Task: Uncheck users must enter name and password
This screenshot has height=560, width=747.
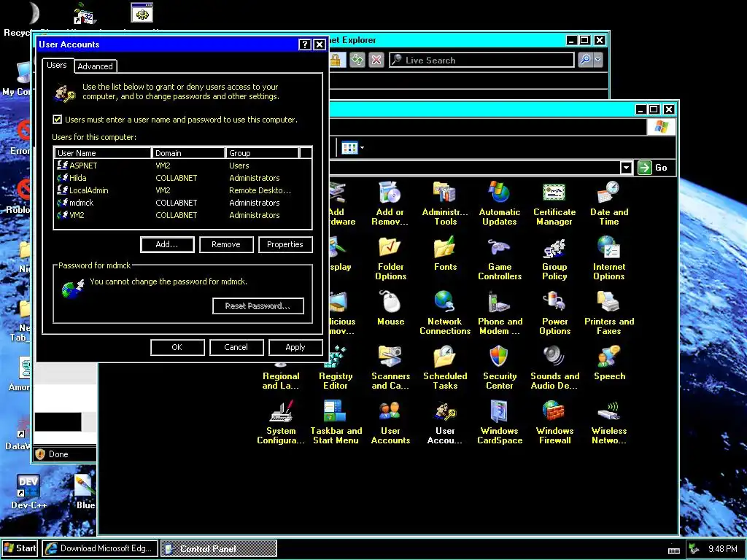Action: [57, 120]
